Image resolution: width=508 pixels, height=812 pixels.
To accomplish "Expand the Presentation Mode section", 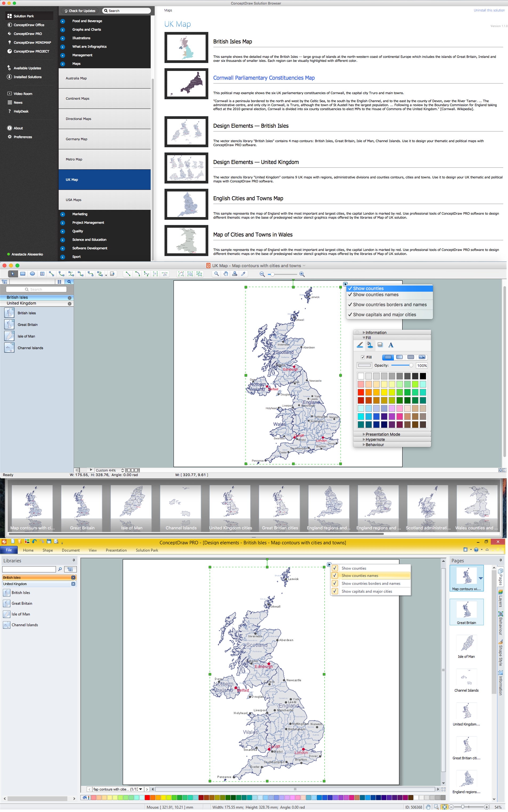I will pyautogui.click(x=364, y=435).
